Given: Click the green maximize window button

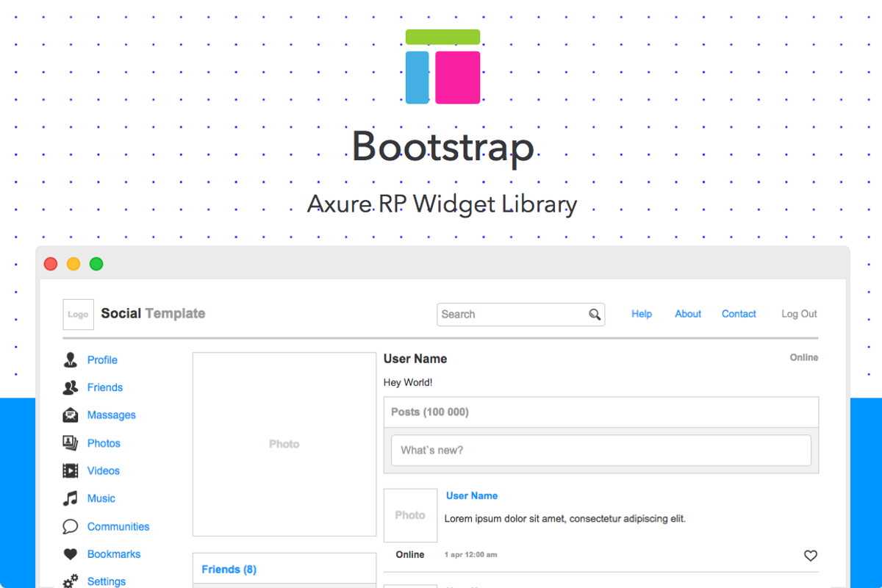Looking at the screenshot, I should tap(96, 264).
